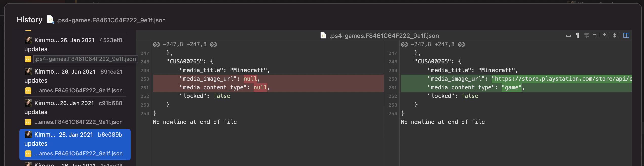644x166 pixels.
Task: Click 'No newline at end of file' in left pane
Action: 195,122
